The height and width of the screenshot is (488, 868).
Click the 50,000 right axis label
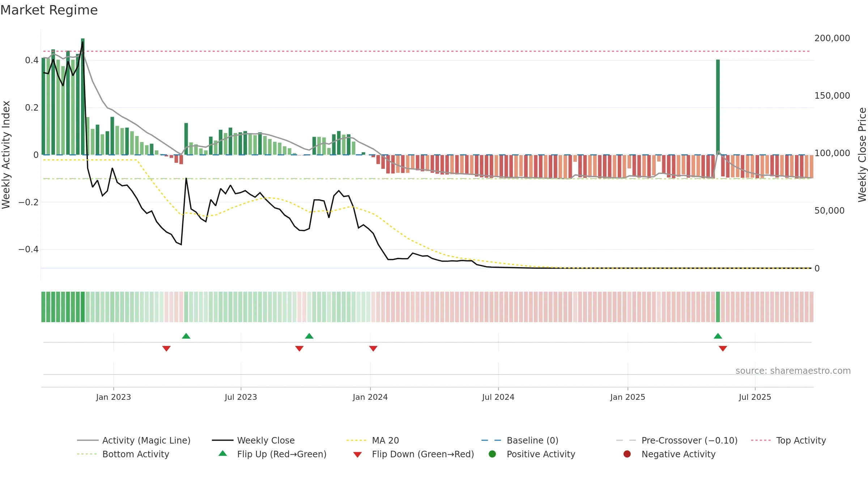pyautogui.click(x=829, y=211)
